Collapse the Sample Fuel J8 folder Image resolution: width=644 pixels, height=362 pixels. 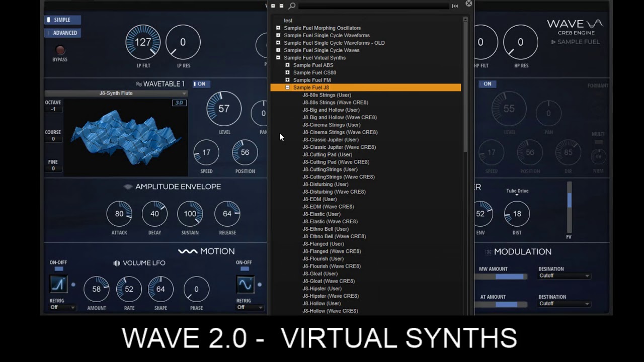[287, 87]
